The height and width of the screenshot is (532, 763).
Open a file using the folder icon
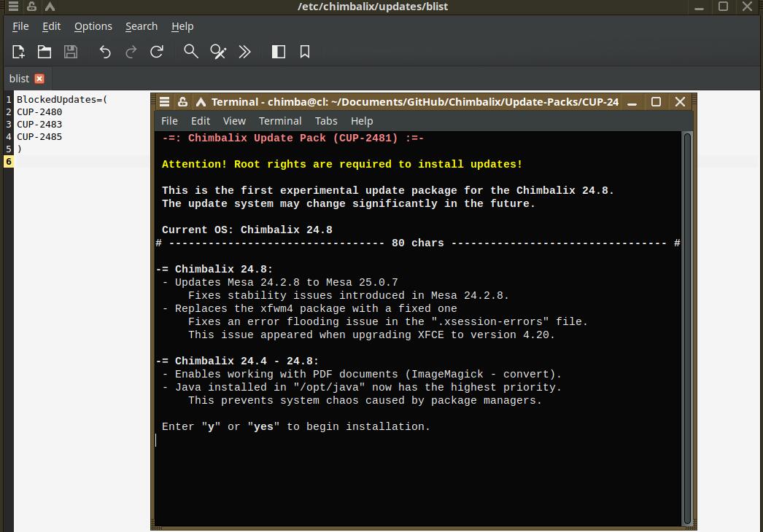coord(44,52)
